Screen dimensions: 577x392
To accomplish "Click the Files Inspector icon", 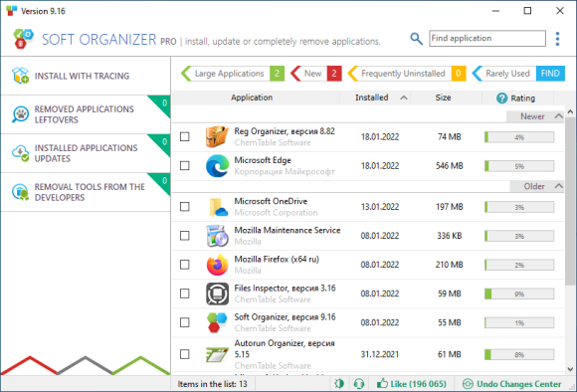I will point(217,294).
